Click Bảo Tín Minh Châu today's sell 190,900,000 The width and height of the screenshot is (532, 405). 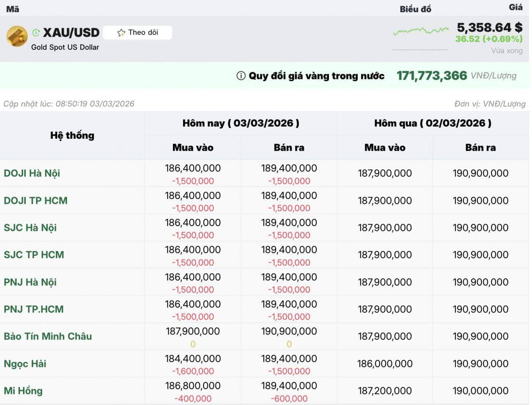[289, 331]
